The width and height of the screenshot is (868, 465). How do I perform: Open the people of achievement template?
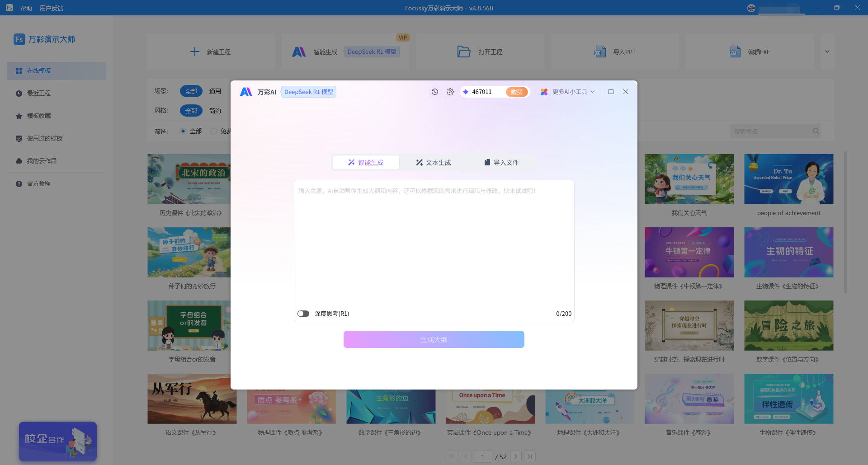pyautogui.click(x=789, y=179)
